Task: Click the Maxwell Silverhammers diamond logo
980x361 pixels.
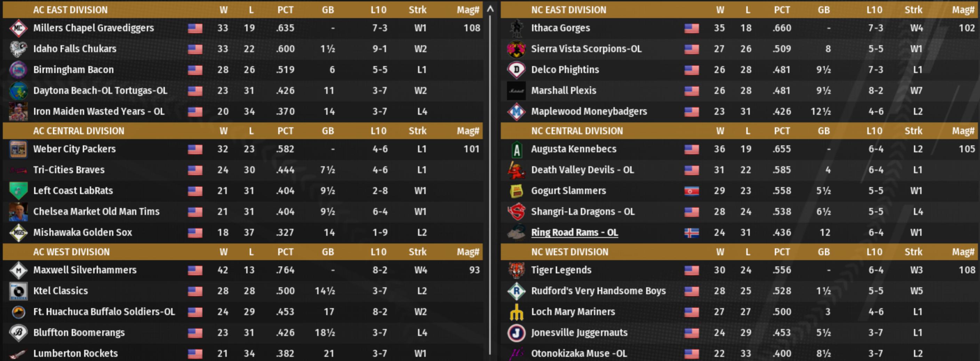Action: coord(18,270)
